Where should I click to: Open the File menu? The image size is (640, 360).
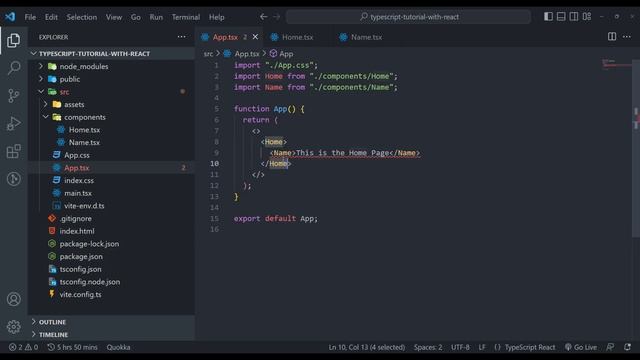(x=30, y=17)
